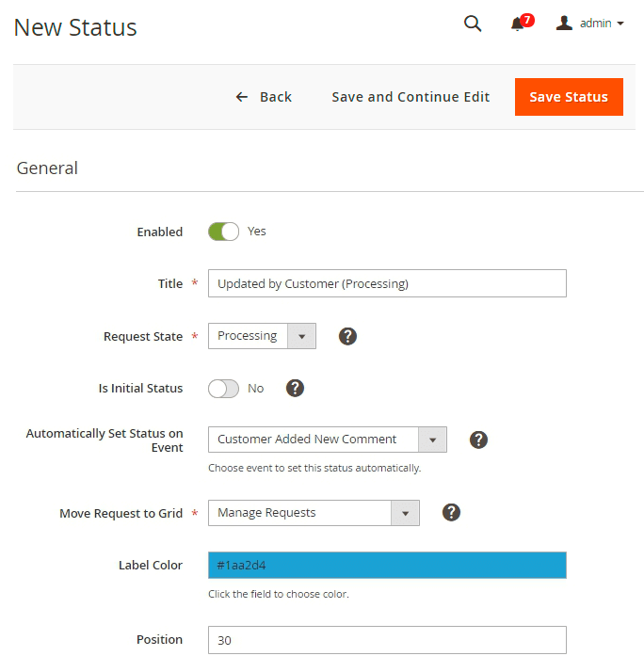This screenshot has width=644, height=672.
Task: Focus the Position input field
Action: 387,640
